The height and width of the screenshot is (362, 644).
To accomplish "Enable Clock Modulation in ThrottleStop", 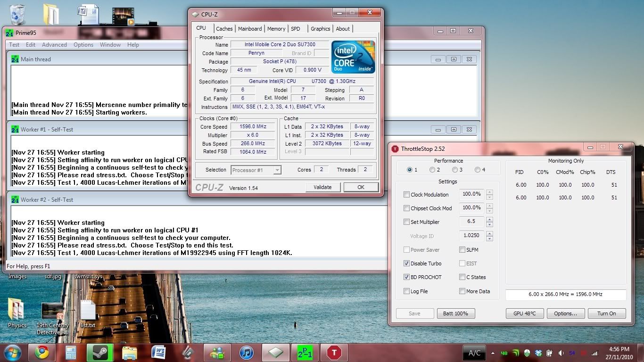I will click(x=406, y=194).
